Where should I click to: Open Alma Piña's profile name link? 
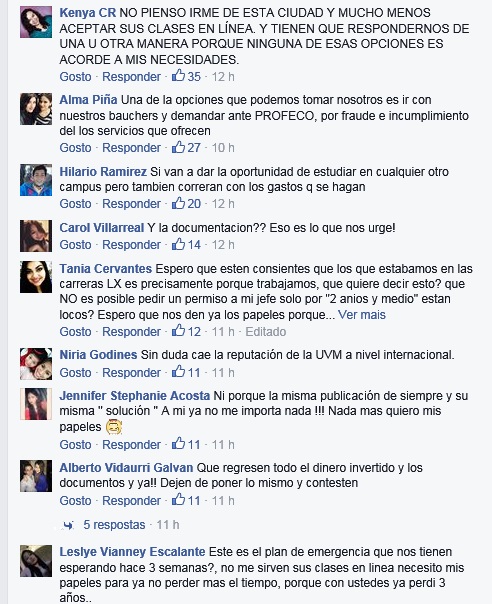tap(88, 100)
